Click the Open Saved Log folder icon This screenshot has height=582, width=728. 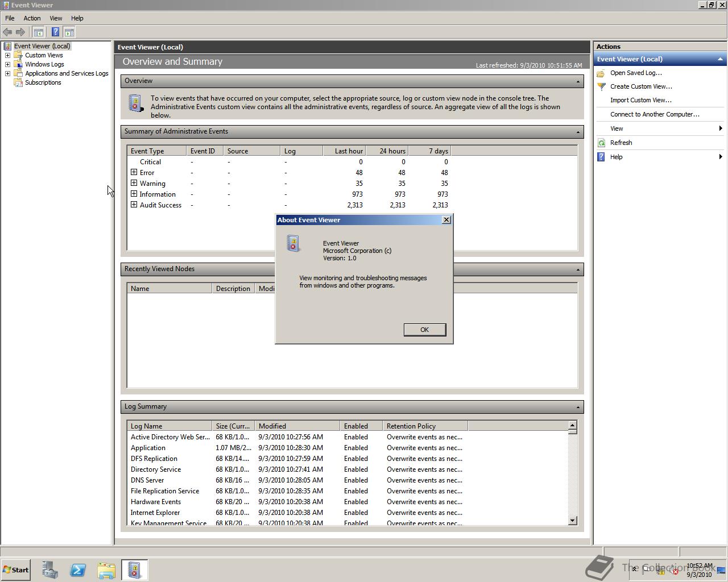601,73
